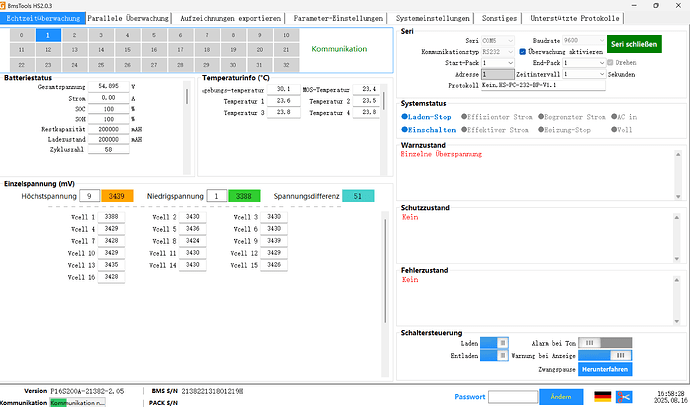
Task: Select battery pack number 19
Action: pyautogui.click(x=233, y=50)
